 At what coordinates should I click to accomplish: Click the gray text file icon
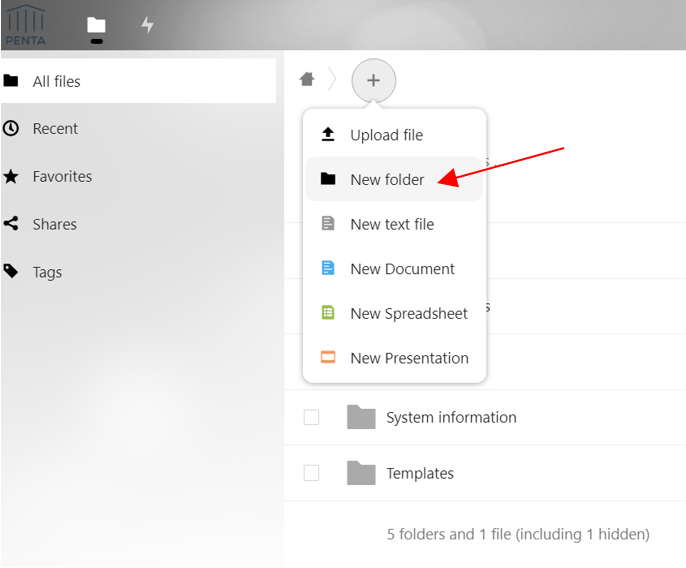[x=328, y=223]
